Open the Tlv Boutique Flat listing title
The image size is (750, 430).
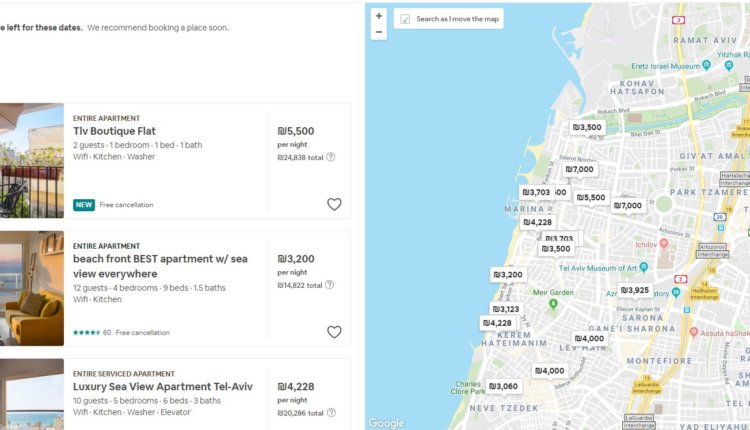(114, 131)
